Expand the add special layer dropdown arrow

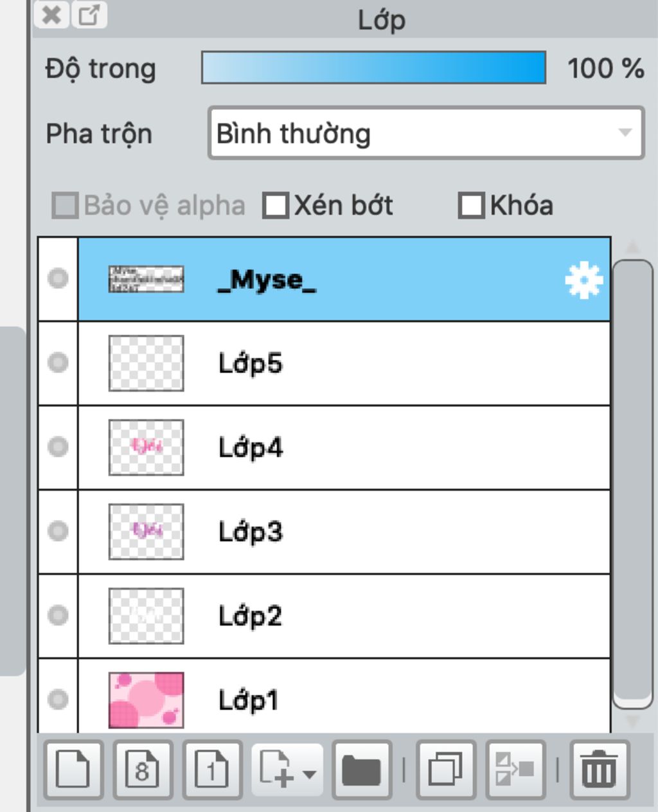pos(309,773)
